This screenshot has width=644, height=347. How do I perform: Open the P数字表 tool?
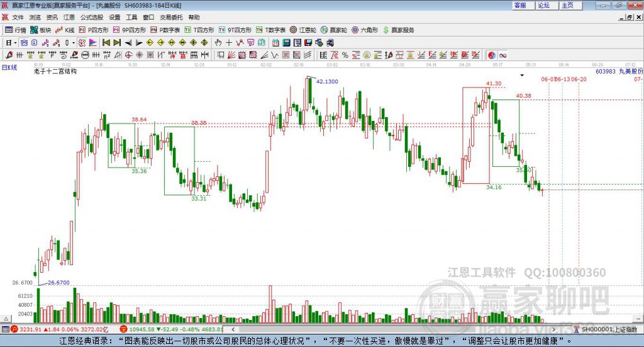165,30
